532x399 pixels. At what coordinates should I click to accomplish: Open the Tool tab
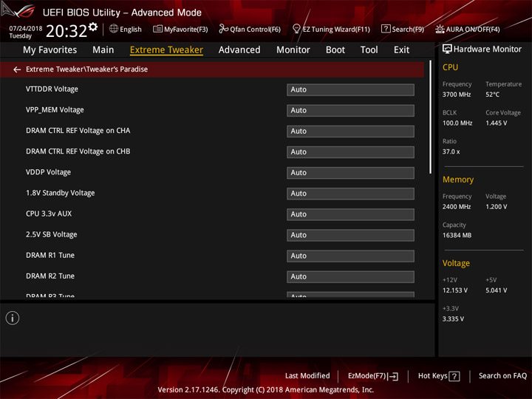(x=369, y=50)
